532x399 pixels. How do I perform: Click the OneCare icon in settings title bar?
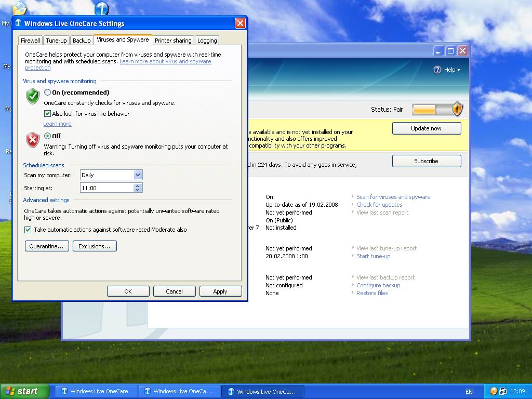pyautogui.click(x=18, y=23)
